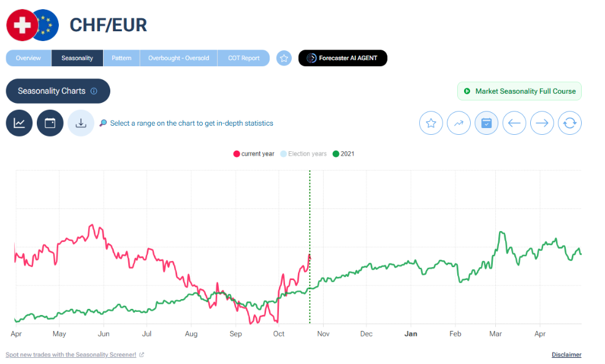Click the Dec label on x-axis
This screenshot has width=605, height=364.
point(366,334)
